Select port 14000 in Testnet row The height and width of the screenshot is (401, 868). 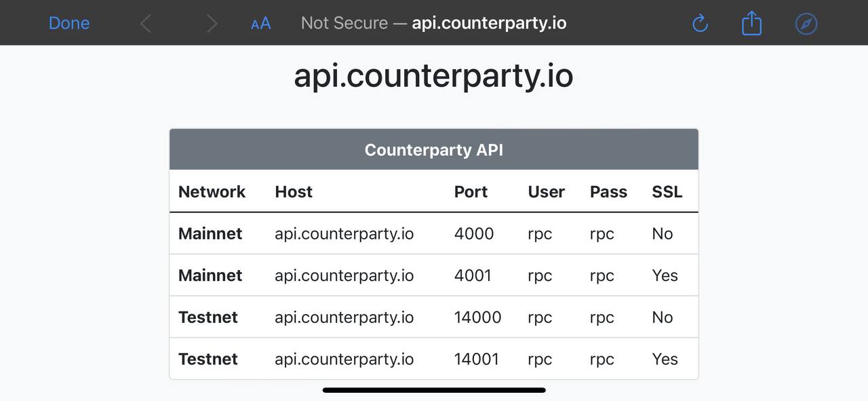tap(478, 318)
